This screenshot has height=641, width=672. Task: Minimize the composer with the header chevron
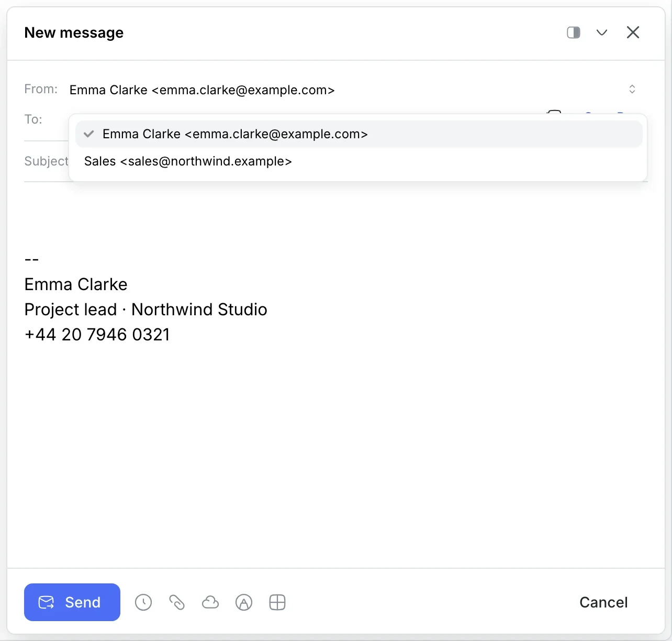602,32
